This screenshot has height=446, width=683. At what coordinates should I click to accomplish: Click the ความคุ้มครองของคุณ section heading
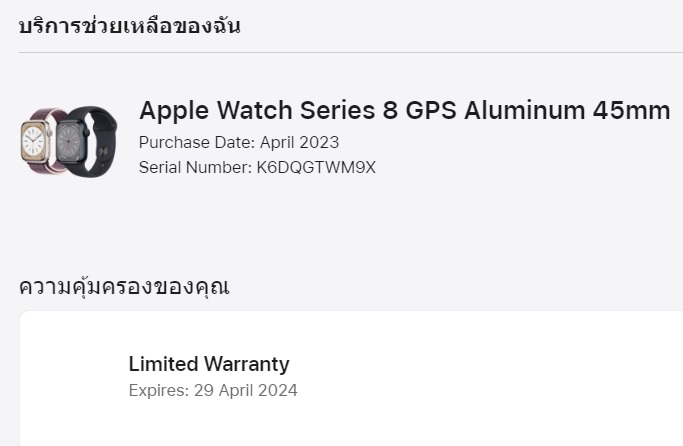click(x=124, y=287)
